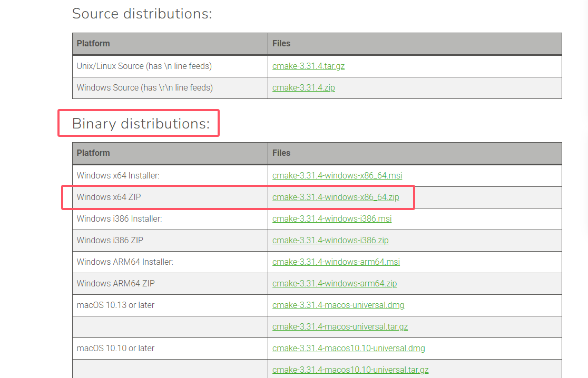The width and height of the screenshot is (588, 378).
Task: Download cmake-3.31.4.tar.gz source file
Action: click(308, 66)
